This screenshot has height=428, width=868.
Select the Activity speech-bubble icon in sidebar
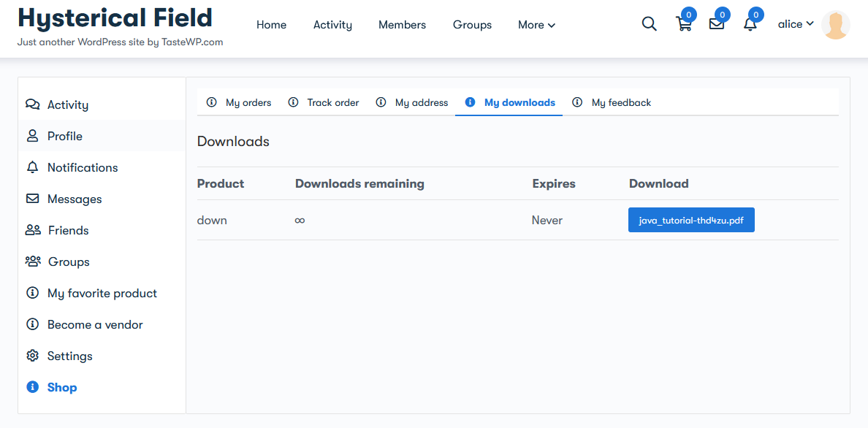tap(33, 104)
